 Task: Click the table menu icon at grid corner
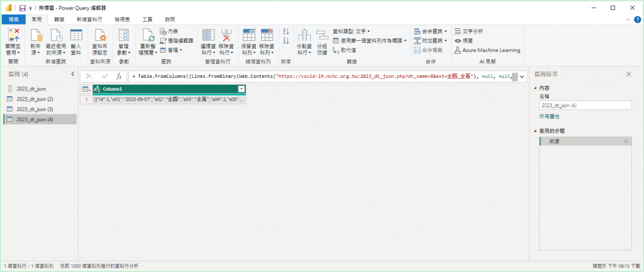tap(86, 89)
